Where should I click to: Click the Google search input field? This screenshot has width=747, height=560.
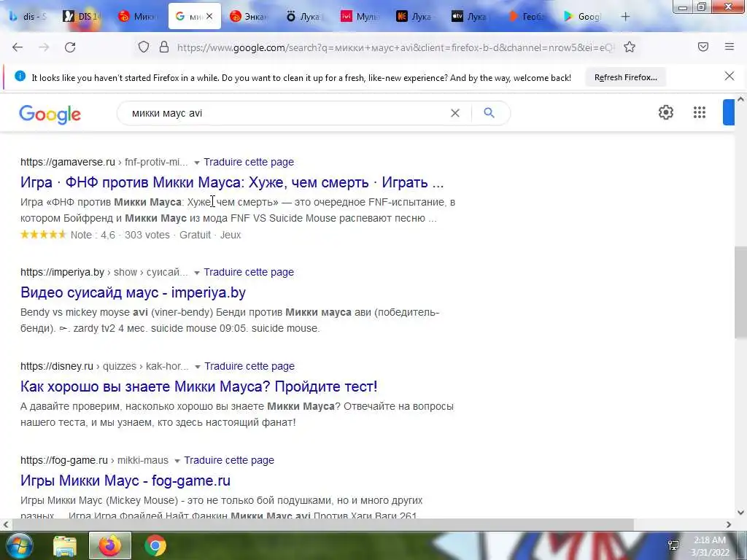pyautogui.click(x=286, y=113)
